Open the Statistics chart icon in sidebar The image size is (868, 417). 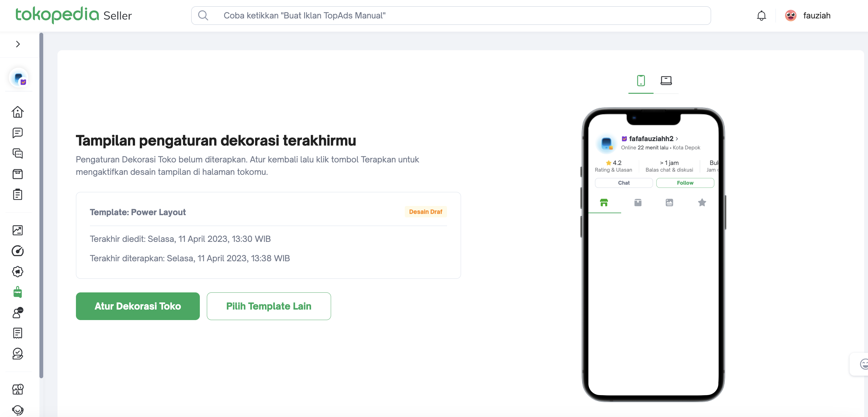[x=17, y=230]
